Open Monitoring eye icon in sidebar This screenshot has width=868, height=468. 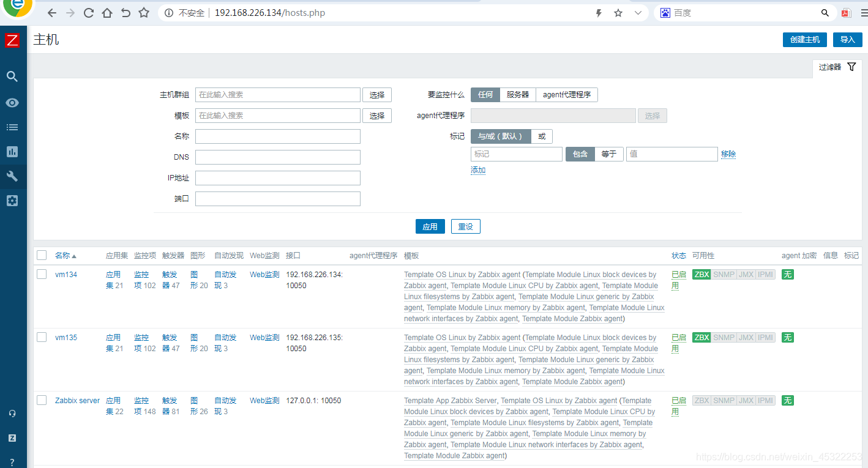click(x=12, y=102)
